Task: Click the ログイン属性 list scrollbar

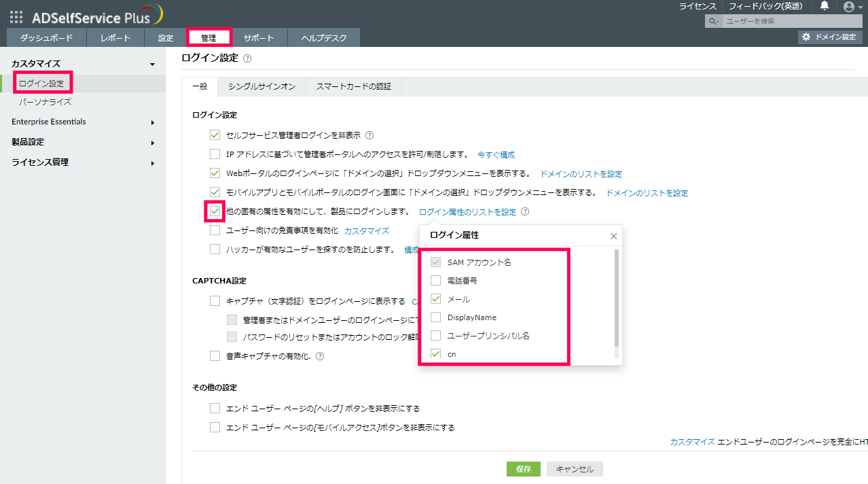Action: coord(617,298)
